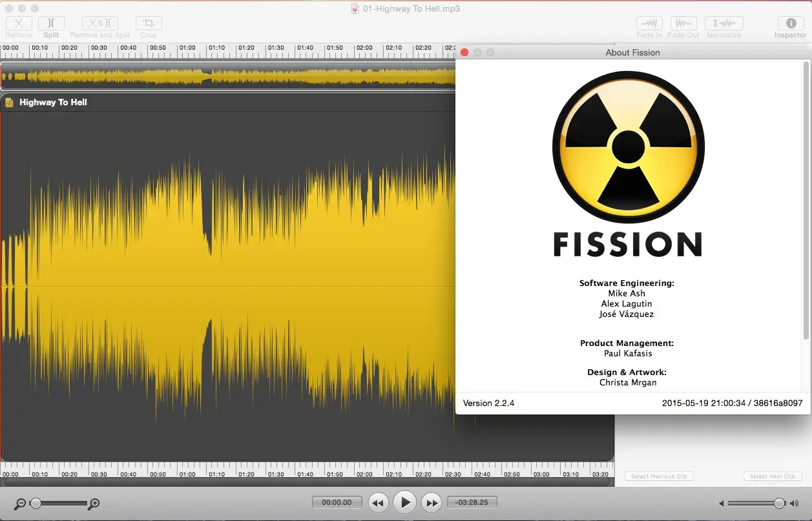Click the Remove and Split icon
The width and height of the screenshot is (812, 521).
(99, 23)
